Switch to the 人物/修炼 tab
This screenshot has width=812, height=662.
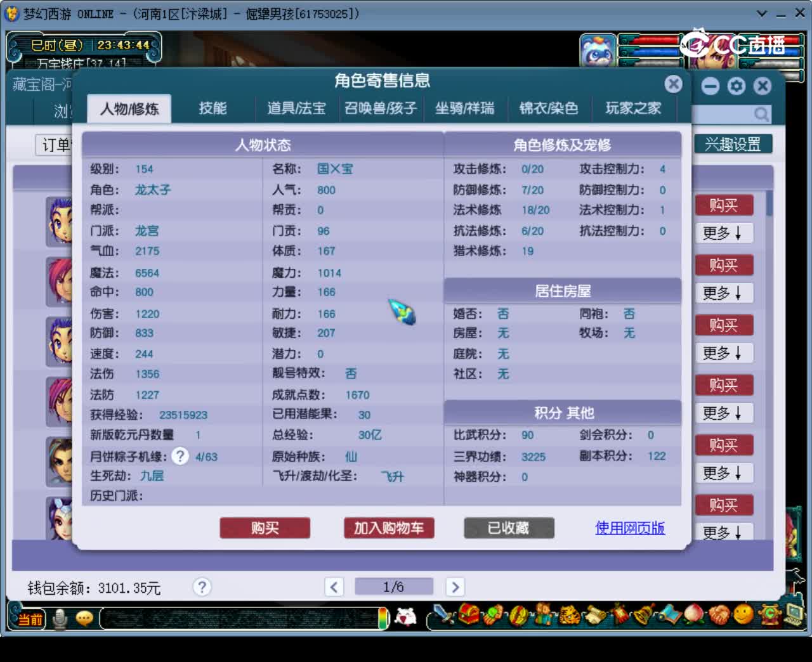pos(129,108)
